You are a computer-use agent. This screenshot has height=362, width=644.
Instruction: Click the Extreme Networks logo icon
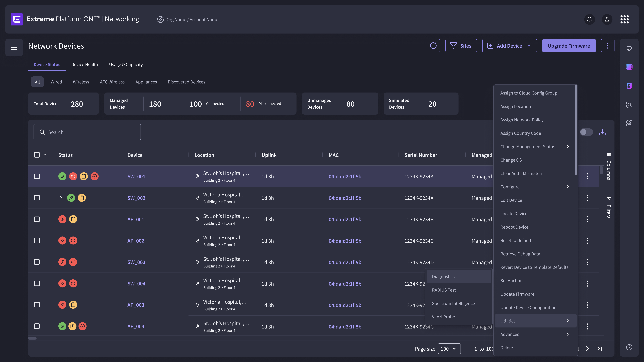coord(17,19)
